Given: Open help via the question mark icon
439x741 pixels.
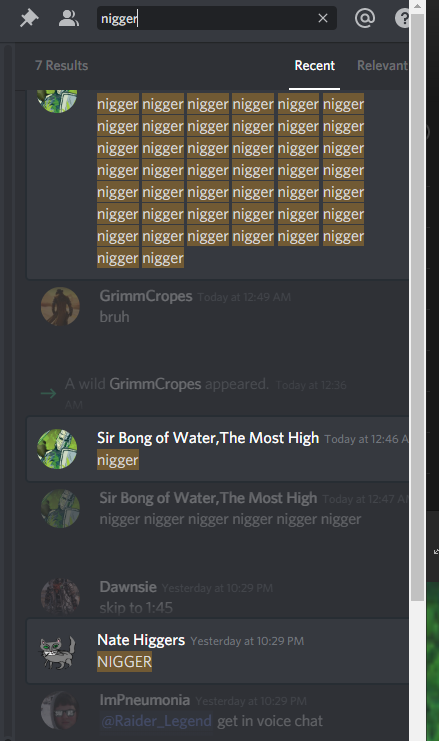Looking at the screenshot, I should click(402, 18).
